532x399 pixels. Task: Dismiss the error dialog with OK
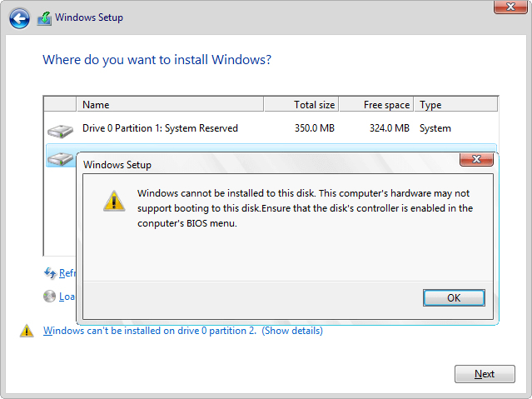click(x=454, y=298)
